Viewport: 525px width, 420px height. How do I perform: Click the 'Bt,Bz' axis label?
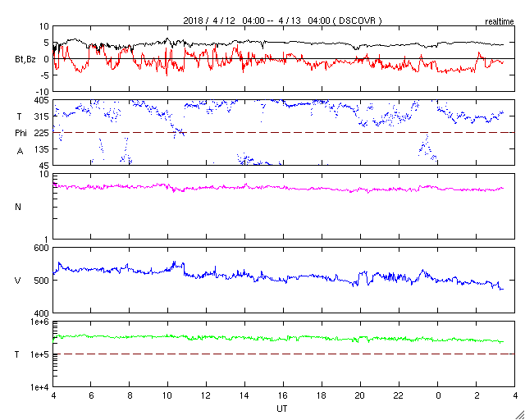tap(25, 61)
